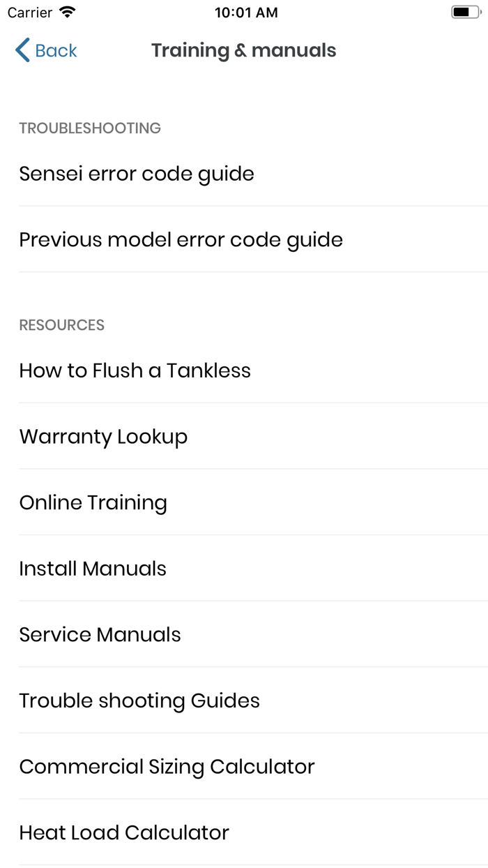This screenshot has width=488, height=868.
Task: Open Previous model error code guide
Action: click(x=181, y=240)
